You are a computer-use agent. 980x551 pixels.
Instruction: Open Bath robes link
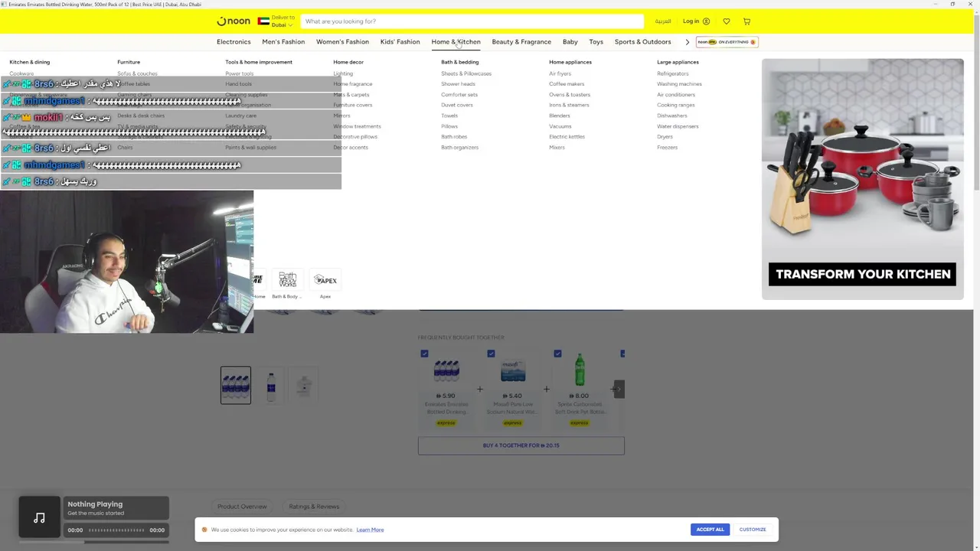(x=454, y=137)
